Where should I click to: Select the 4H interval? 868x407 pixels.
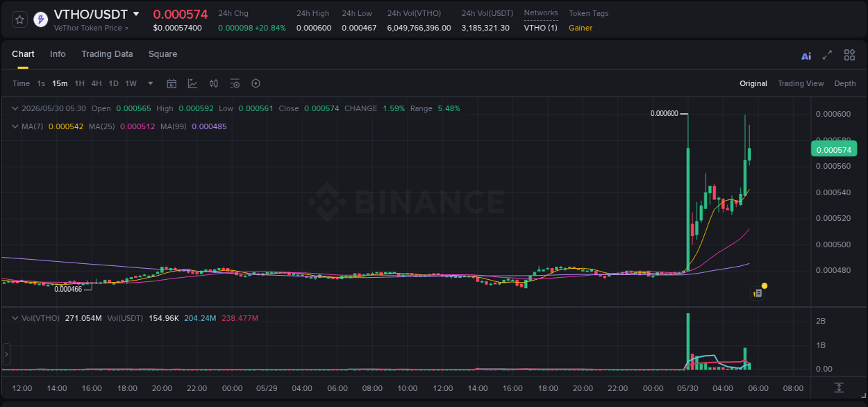97,83
